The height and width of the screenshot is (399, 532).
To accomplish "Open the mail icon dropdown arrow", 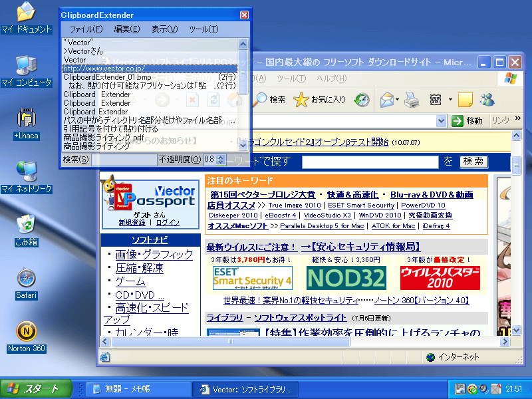I will click(x=397, y=100).
